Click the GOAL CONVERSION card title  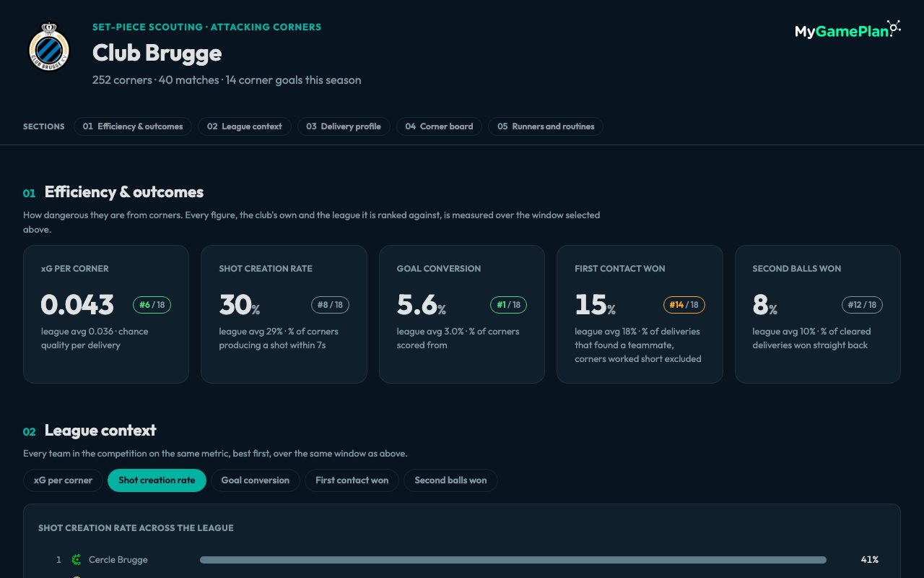pyautogui.click(x=439, y=269)
